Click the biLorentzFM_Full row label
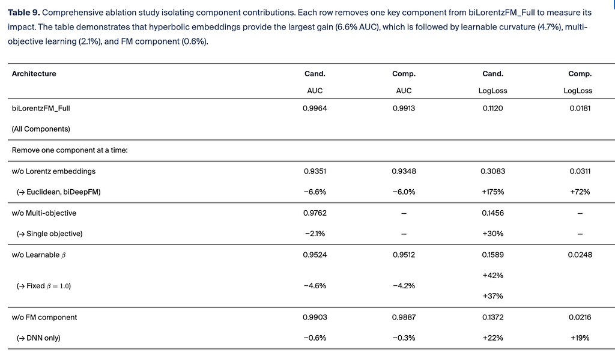The image size is (615, 364). [41, 108]
